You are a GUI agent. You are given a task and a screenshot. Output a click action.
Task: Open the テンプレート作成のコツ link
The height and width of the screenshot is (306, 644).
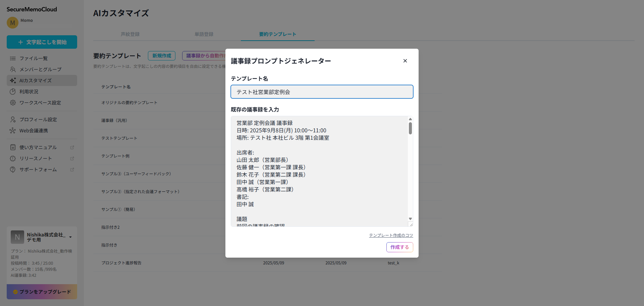391,235
